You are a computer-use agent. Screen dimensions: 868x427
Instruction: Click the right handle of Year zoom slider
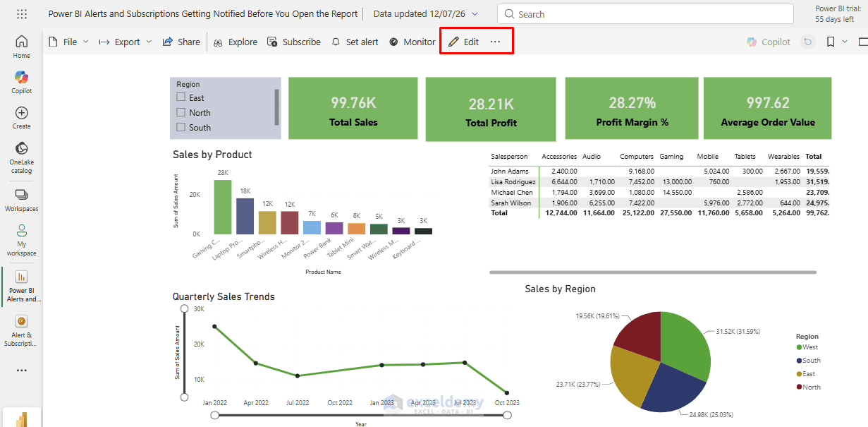coord(507,416)
